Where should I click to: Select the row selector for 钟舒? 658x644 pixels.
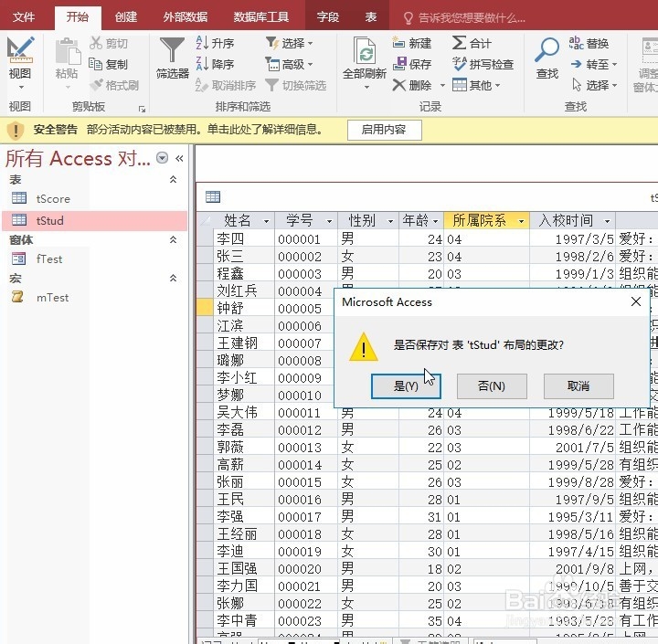[205, 308]
